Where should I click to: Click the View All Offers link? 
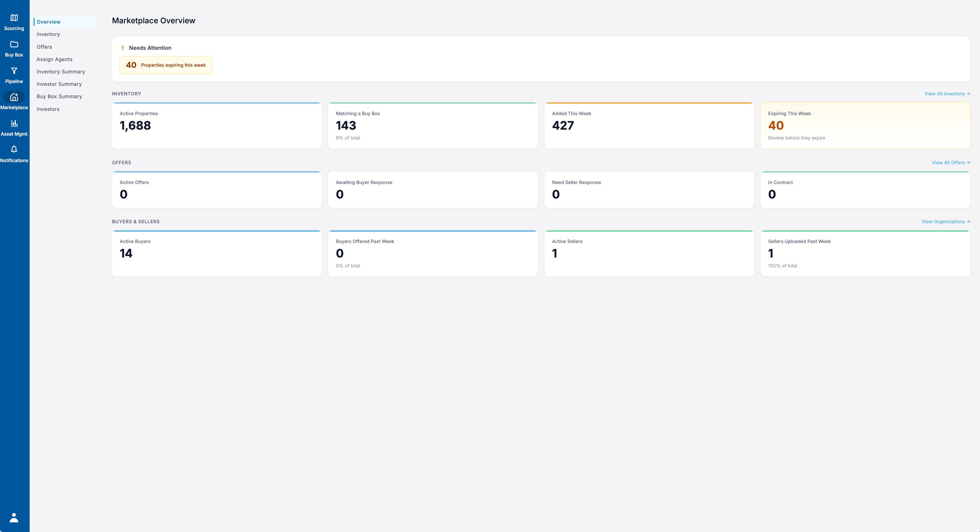[951, 162]
